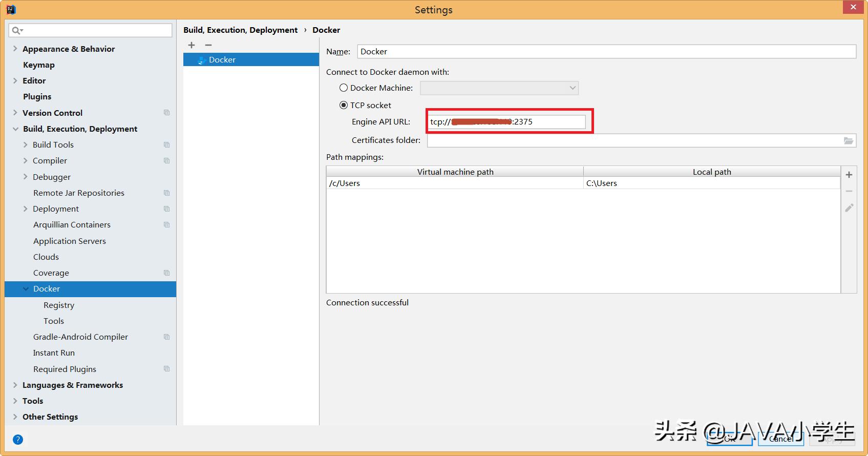
Task: Click the add path mapping plus icon
Action: coord(849,175)
